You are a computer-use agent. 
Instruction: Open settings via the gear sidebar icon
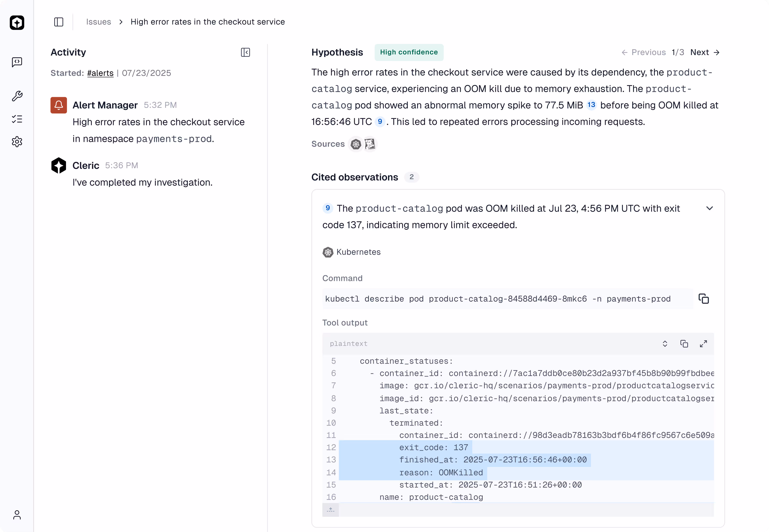click(17, 142)
